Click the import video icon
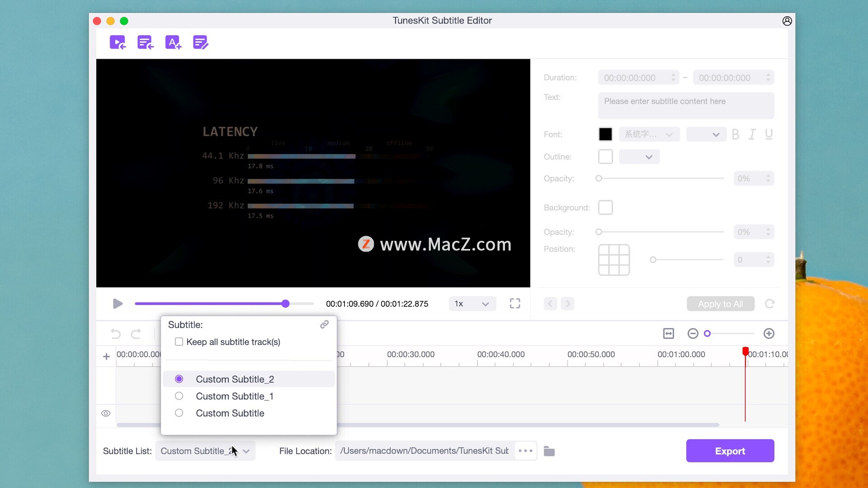 click(118, 42)
